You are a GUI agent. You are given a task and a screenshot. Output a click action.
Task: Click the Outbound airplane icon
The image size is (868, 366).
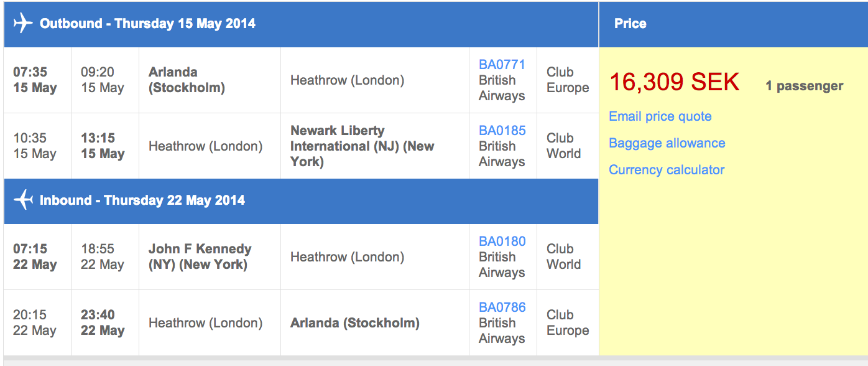(22, 24)
